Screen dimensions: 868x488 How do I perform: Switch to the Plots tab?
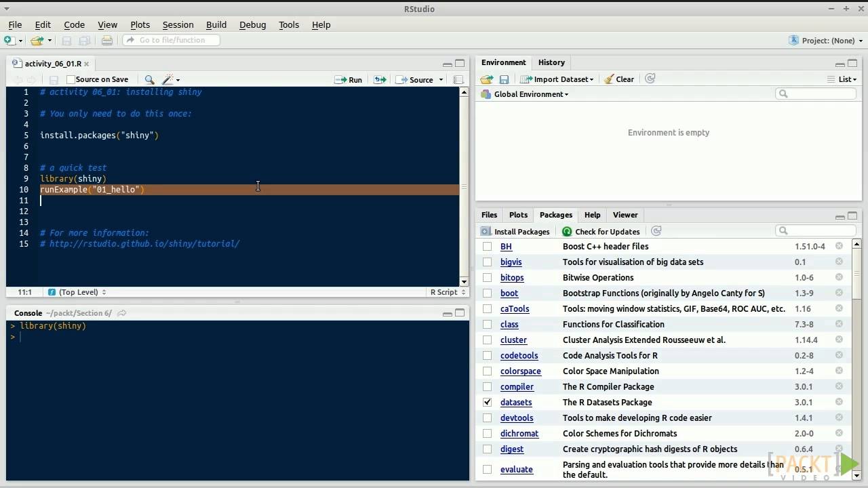(518, 215)
